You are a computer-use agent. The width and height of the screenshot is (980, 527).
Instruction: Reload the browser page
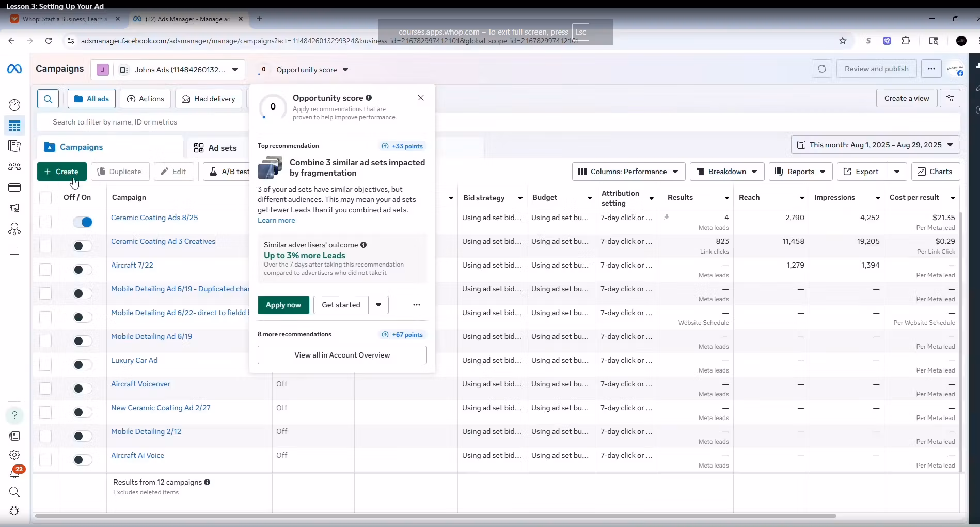pyautogui.click(x=49, y=41)
